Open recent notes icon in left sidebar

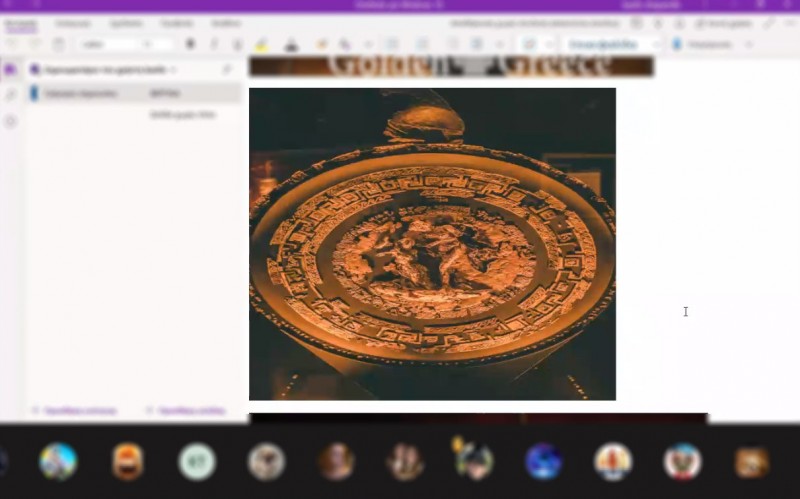tap(10, 121)
